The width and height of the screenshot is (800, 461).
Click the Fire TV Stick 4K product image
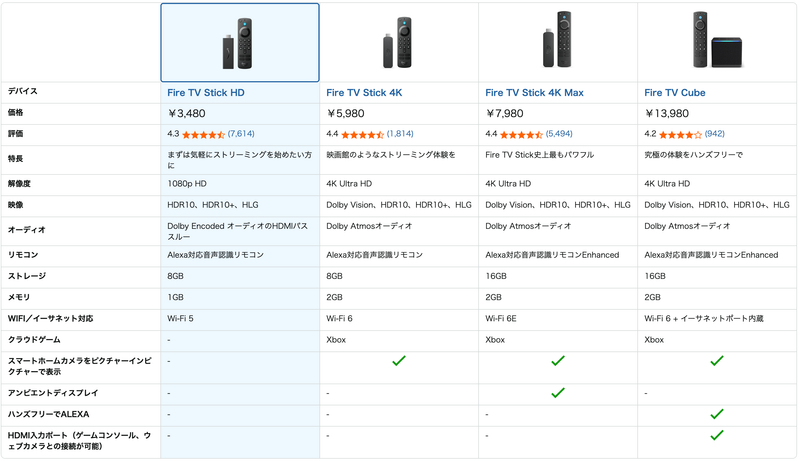399,42
